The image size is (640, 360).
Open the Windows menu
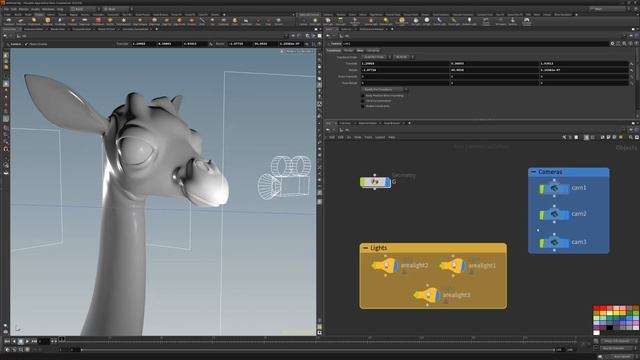pos(47,9)
